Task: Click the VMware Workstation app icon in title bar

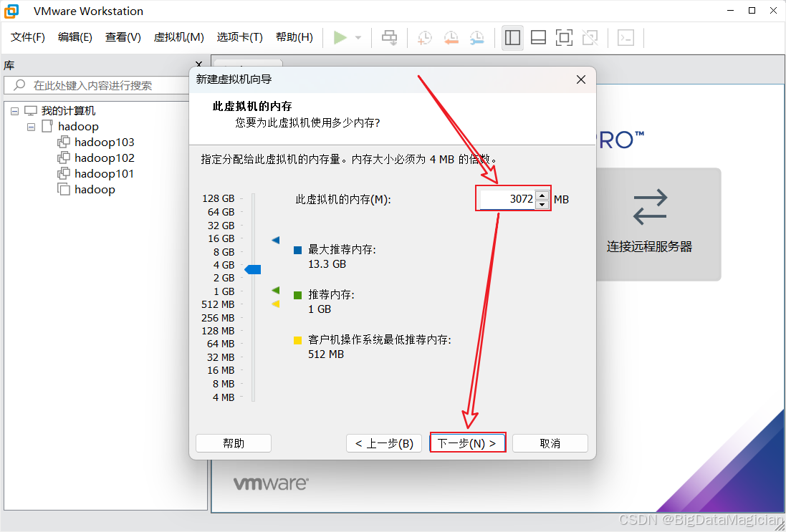Action: click(11, 11)
